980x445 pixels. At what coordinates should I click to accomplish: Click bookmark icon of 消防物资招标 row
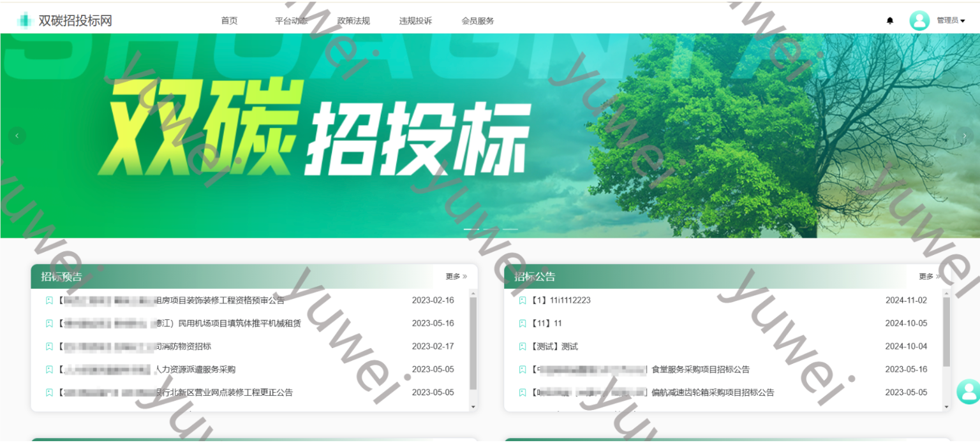(x=49, y=346)
